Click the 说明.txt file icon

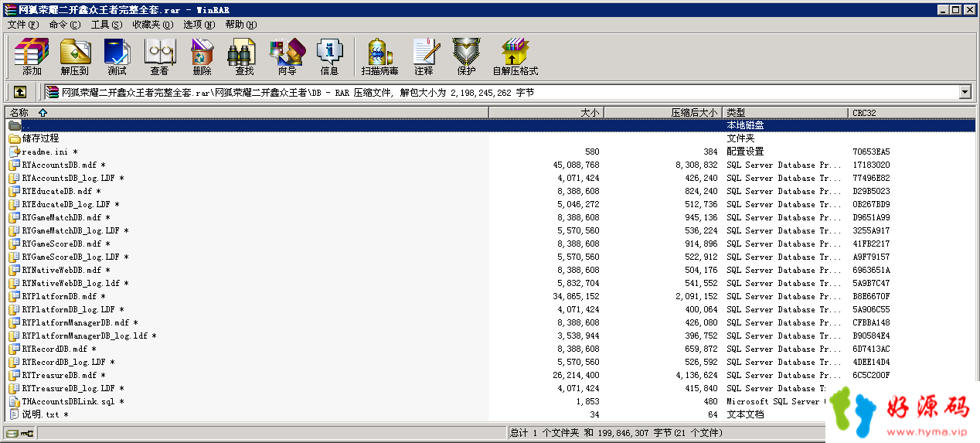(15, 414)
